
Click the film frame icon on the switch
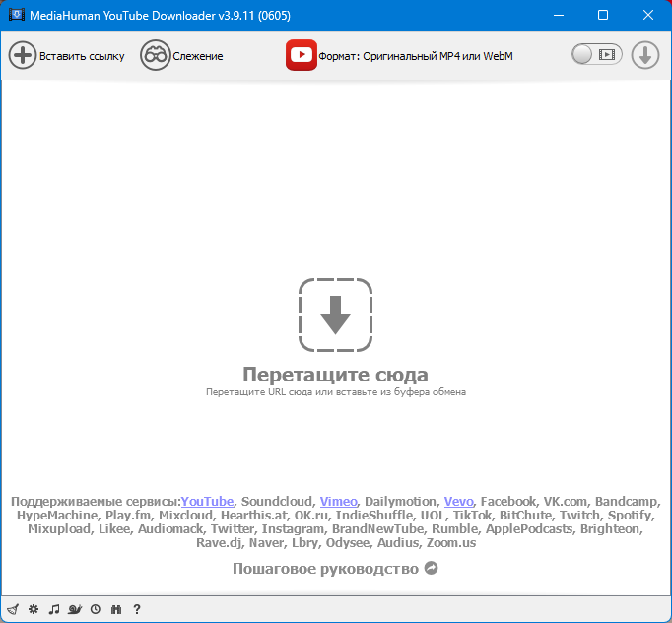coord(607,55)
